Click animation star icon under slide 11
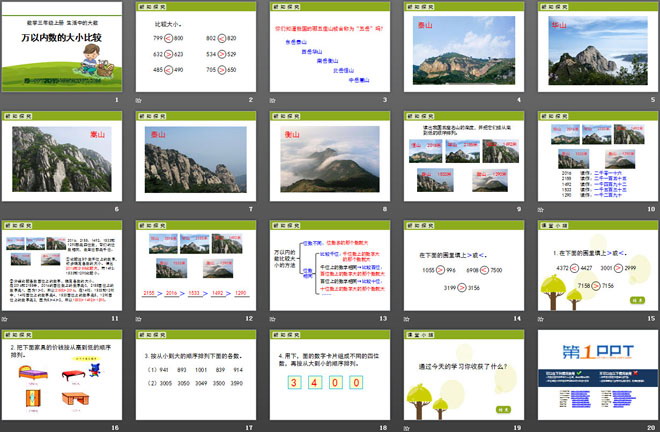Viewport: 660px width, 432px height. coord(5,319)
